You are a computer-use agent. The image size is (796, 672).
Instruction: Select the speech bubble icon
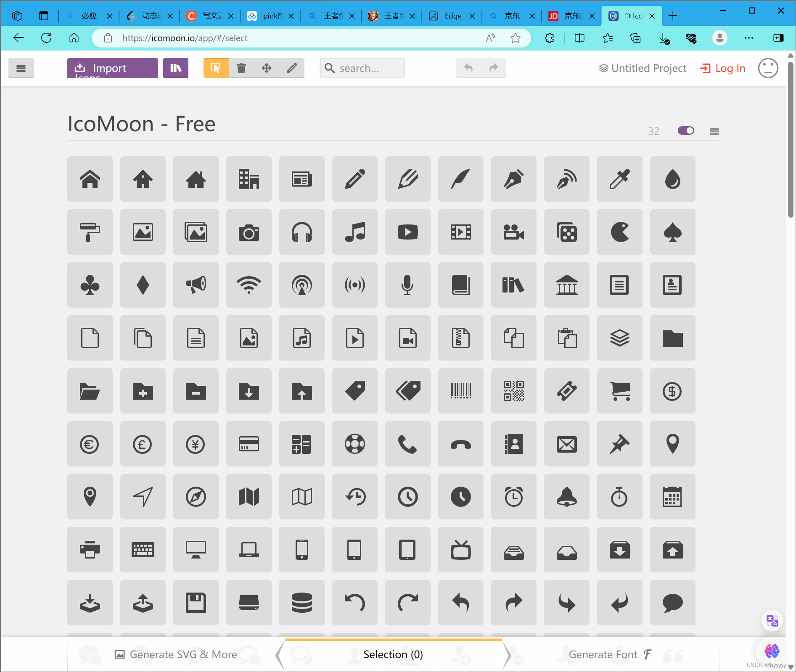(673, 603)
